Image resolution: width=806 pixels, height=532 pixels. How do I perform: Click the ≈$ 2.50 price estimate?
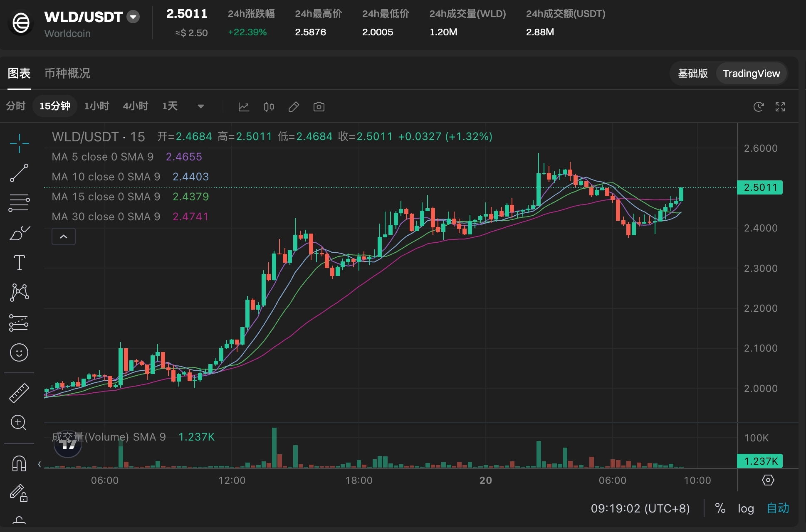(x=192, y=33)
